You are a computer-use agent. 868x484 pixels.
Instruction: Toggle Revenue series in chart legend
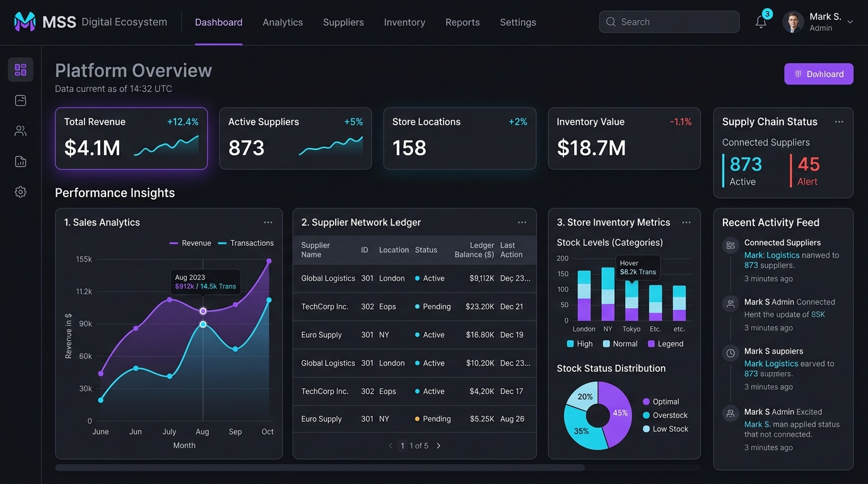(x=191, y=243)
